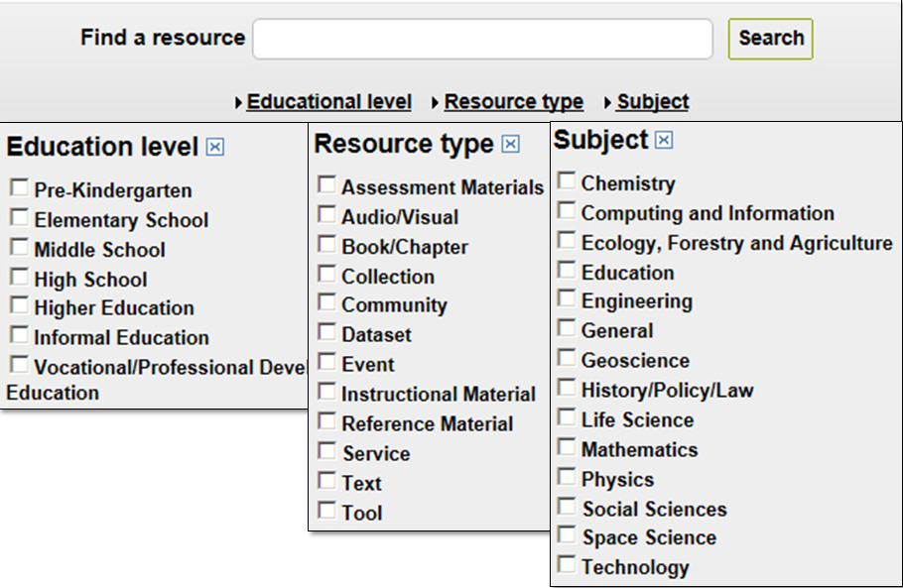This screenshot has height=588, width=903.
Task: Tick the Mathematics subject checkbox
Action: [566, 447]
